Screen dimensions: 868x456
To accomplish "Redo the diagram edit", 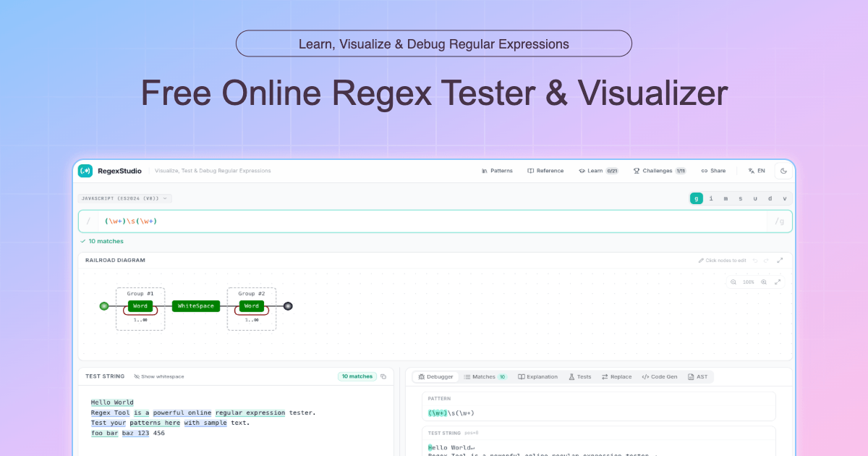I will (767, 261).
